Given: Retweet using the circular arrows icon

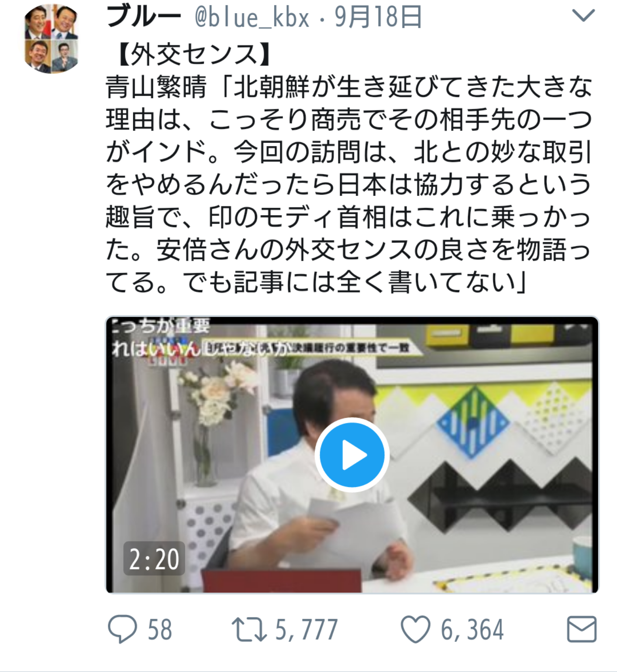Looking at the screenshot, I should tap(249, 629).
